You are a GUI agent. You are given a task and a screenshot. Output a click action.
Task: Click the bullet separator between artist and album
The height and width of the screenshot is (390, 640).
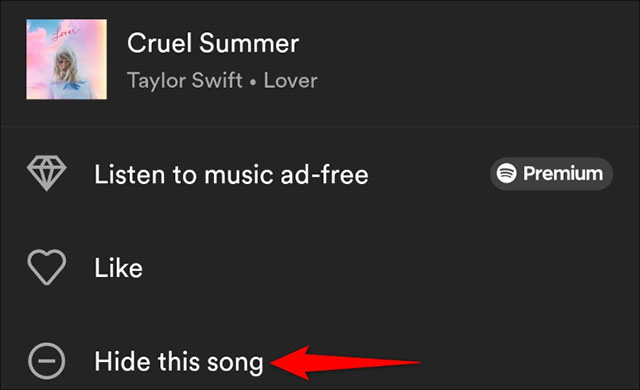(x=253, y=82)
